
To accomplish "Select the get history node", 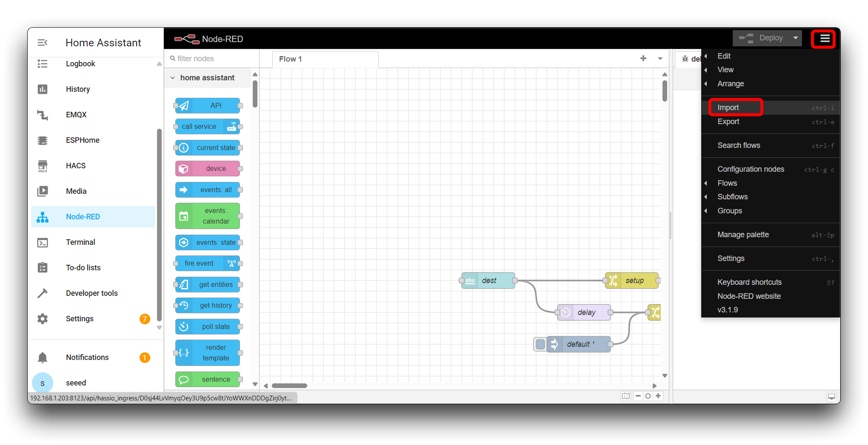I will click(208, 306).
